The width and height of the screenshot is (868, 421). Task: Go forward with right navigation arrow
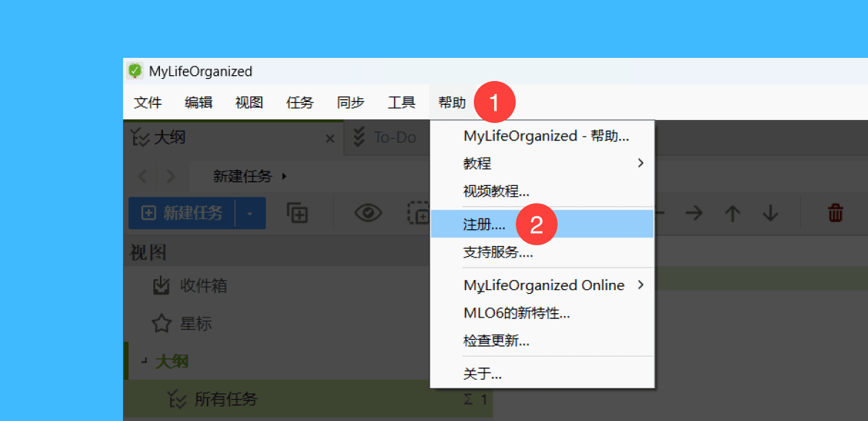(x=171, y=177)
